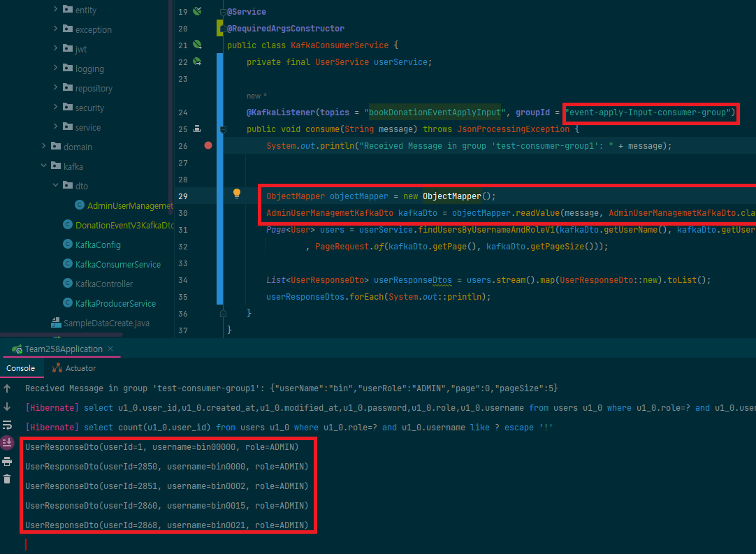Click the up the stack trace arrow
The height and width of the screenshot is (554, 756).
(7, 388)
